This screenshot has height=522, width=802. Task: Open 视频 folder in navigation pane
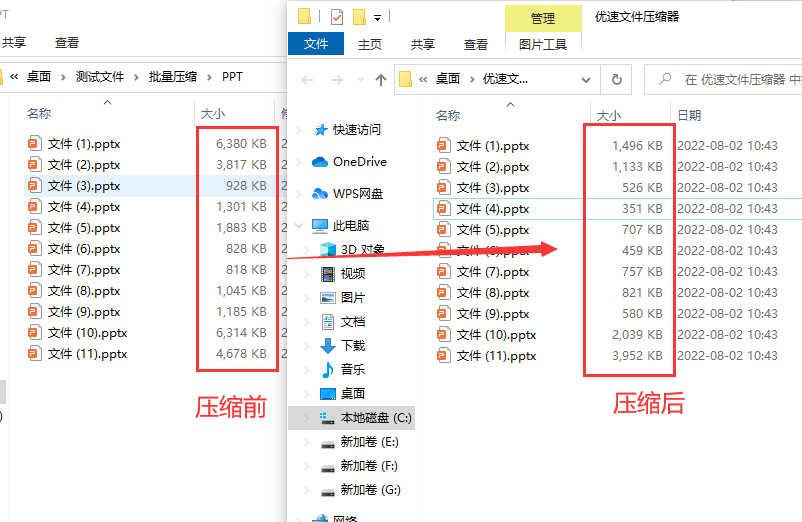tap(353, 274)
